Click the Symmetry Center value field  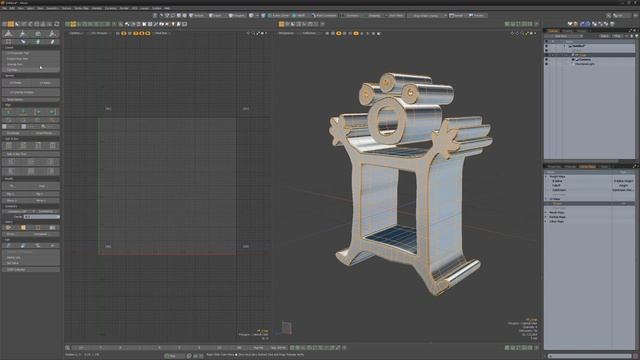(x=42, y=217)
